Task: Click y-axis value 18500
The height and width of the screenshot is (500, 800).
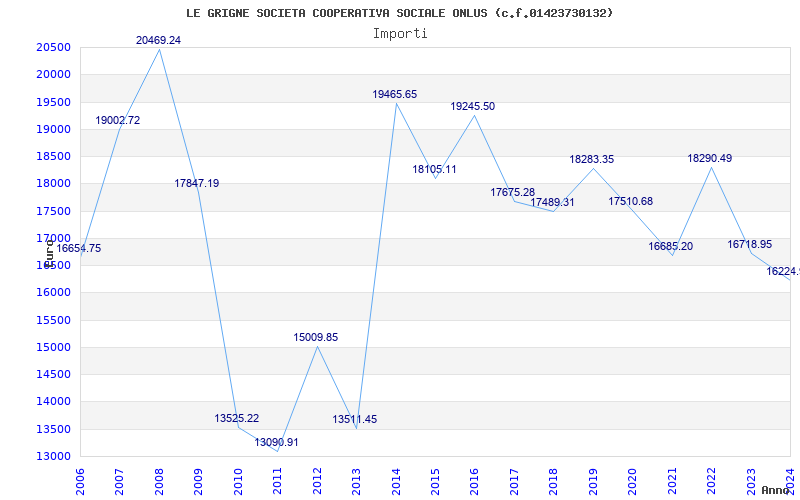Action: tap(53, 157)
